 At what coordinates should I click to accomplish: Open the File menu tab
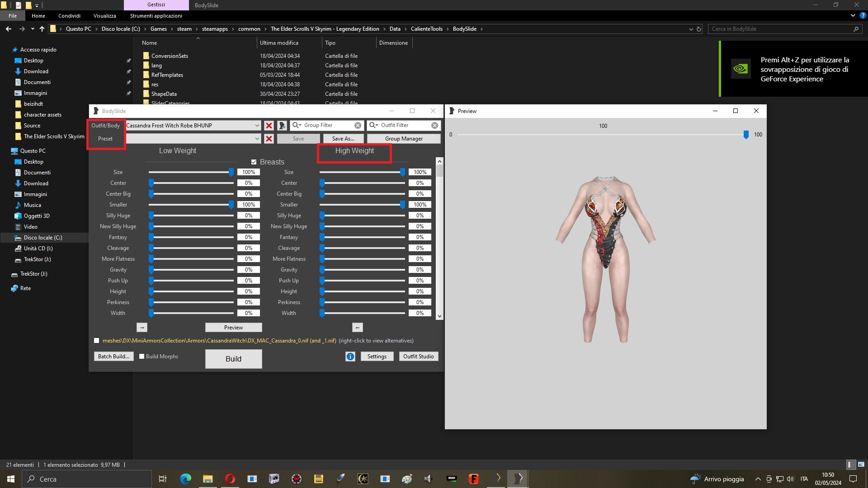(13, 16)
